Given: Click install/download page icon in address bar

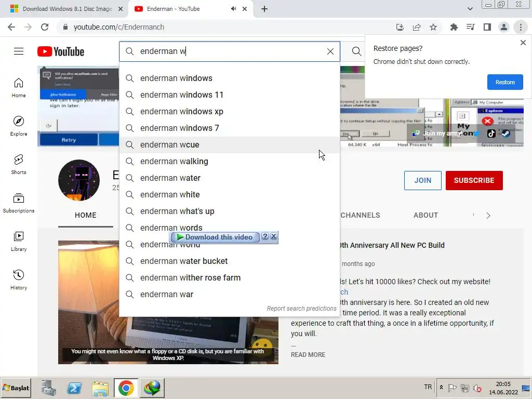Looking at the screenshot, I should pyautogui.click(x=400, y=27).
